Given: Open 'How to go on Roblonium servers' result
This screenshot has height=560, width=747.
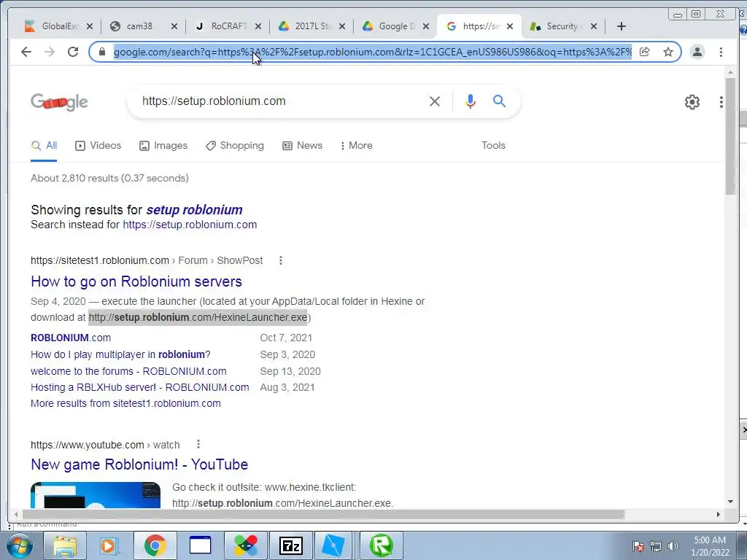Looking at the screenshot, I should (136, 281).
